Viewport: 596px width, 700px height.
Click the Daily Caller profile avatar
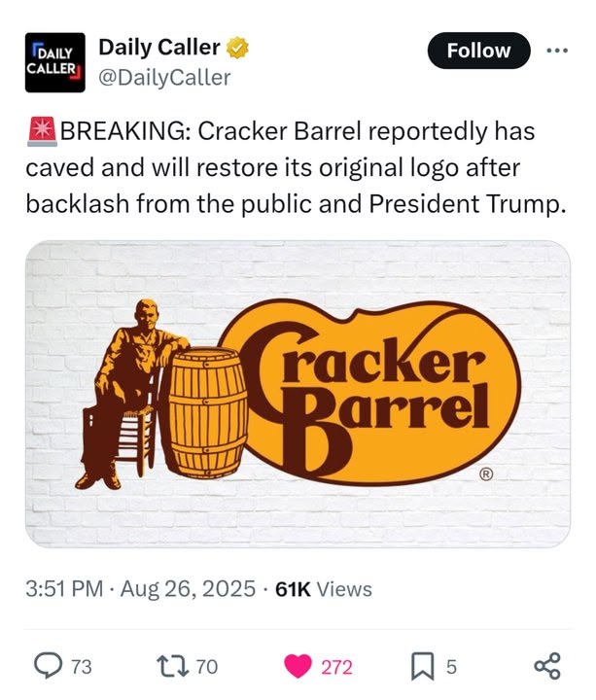54,62
